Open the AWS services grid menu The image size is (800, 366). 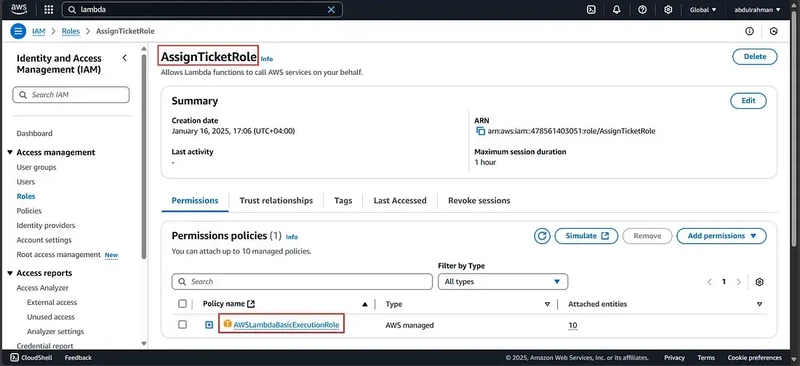click(48, 9)
